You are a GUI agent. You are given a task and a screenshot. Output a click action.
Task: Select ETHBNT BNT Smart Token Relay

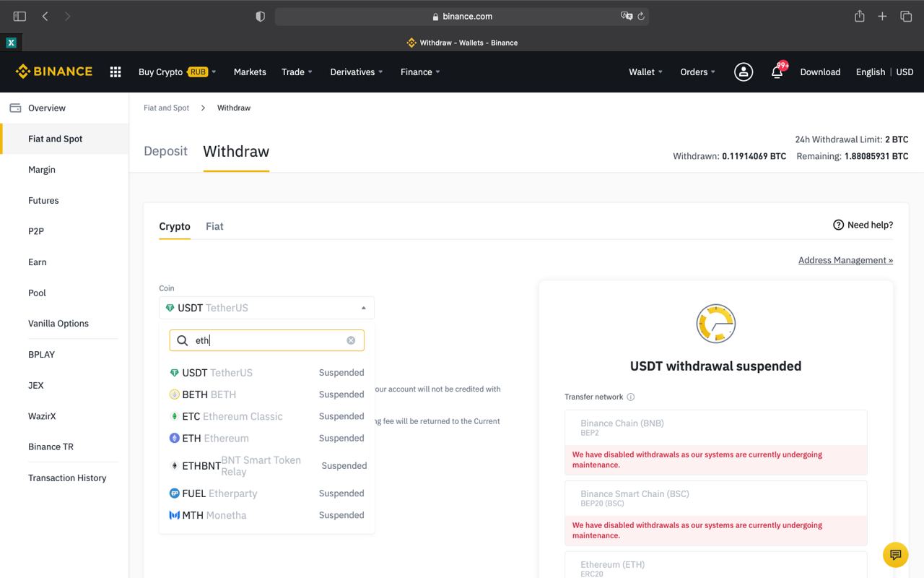(x=266, y=466)
